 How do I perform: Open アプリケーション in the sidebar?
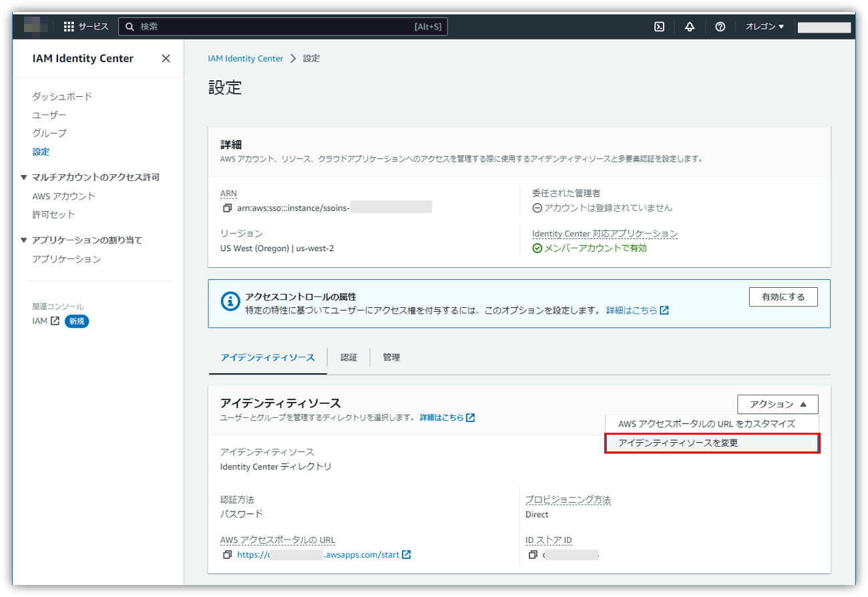pyautogui.click(x=67, y=259)
